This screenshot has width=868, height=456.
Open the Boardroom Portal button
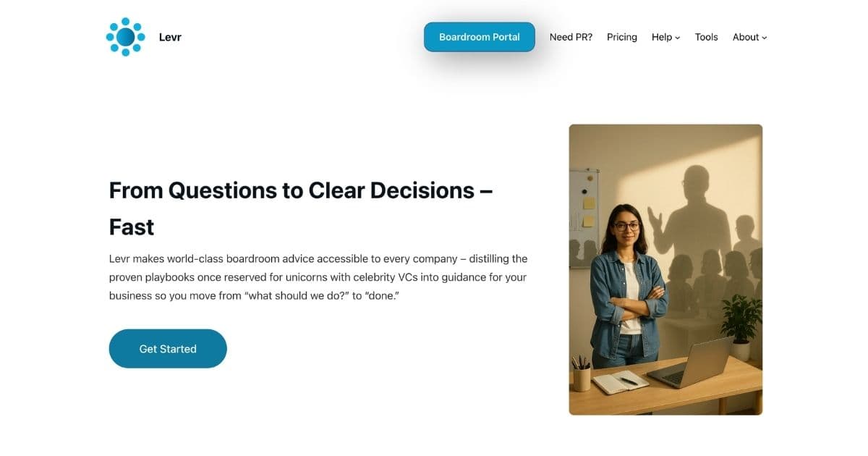coord(480,37)
